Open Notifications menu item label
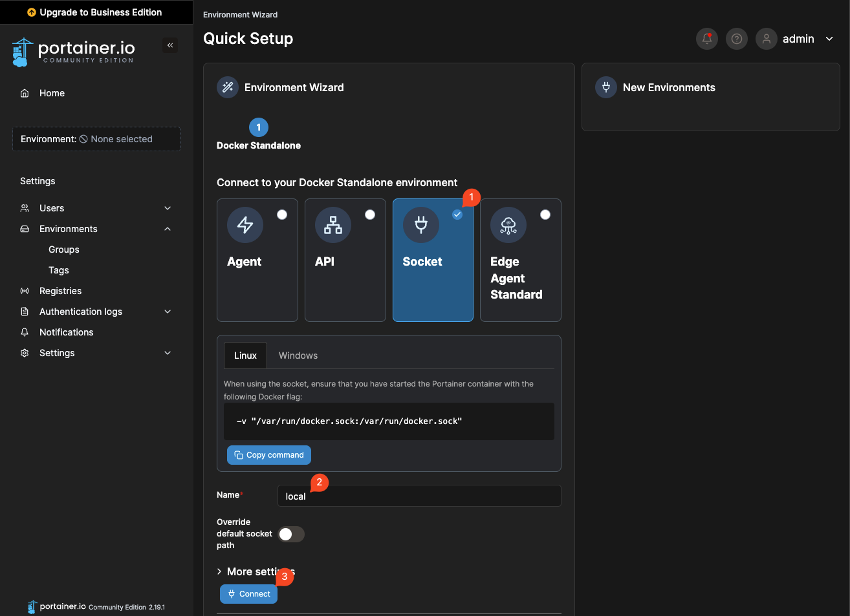Image resolution: width=850 pixels, height=616 pixels. pos(67,332)
